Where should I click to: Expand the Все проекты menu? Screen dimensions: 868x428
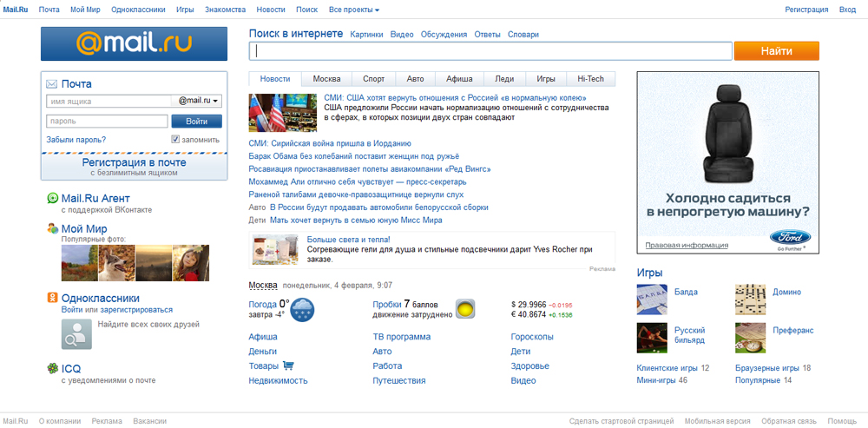(354, 10)
